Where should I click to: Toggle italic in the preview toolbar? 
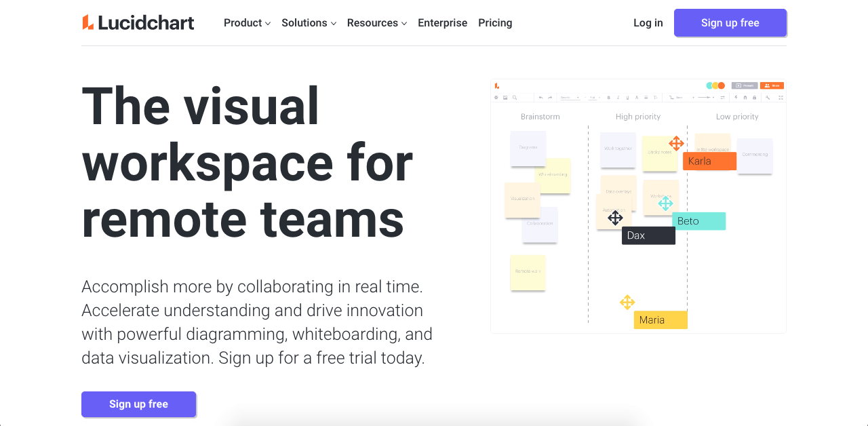(x=618, y=98)
